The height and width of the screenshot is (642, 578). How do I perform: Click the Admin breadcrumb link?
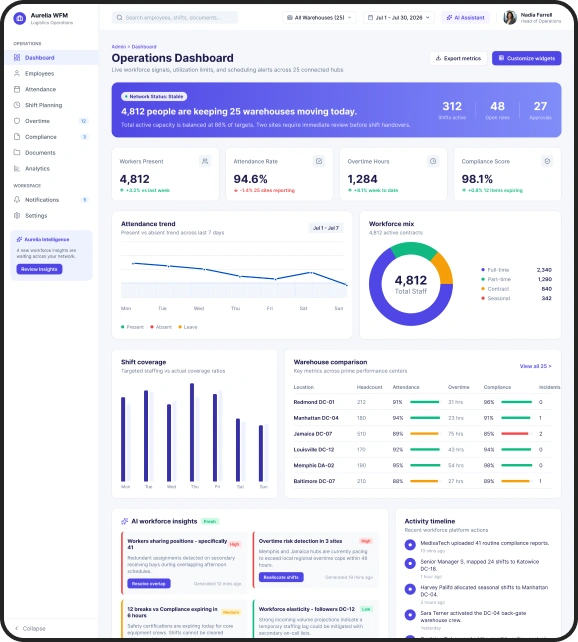[119, 47]
